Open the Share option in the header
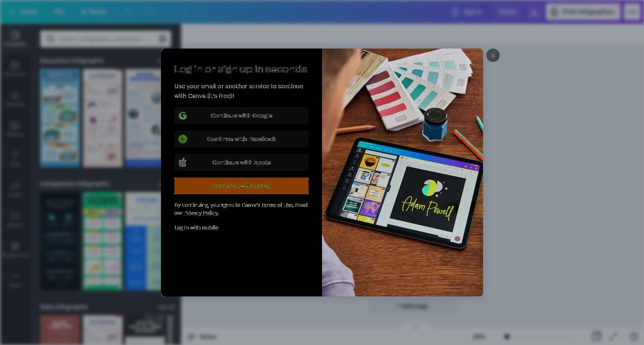Image resolution: width=644 pixels, height=345 pixels. [x=507, y=12]
